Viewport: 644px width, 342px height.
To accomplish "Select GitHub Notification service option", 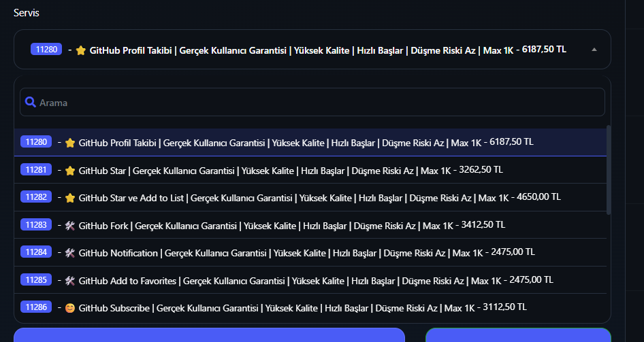I will pos(310,252).
